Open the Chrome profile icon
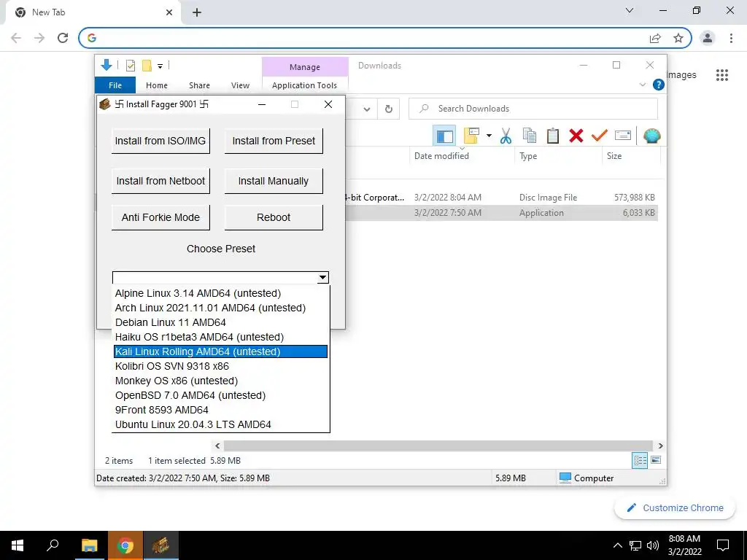Screen dimensions: 747x560 coord(708,38)
